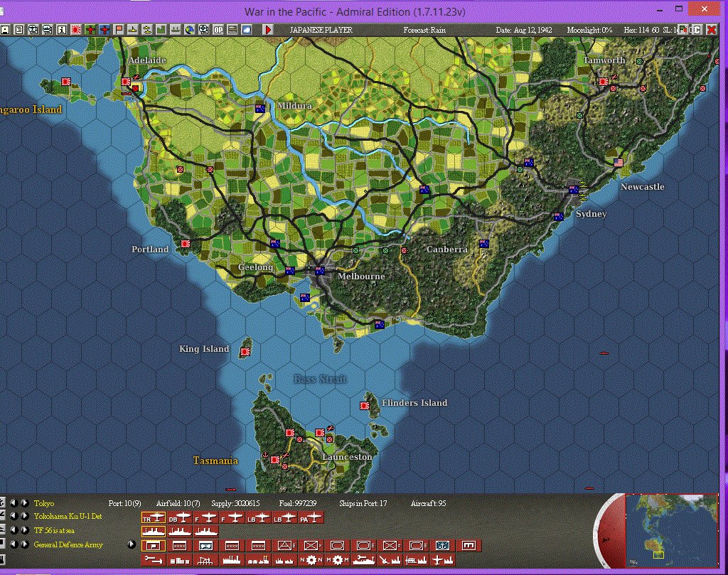
Task: Go to previous air unit before Yokohama Ku
Action: pyautogui.click(x=14, y=516)
